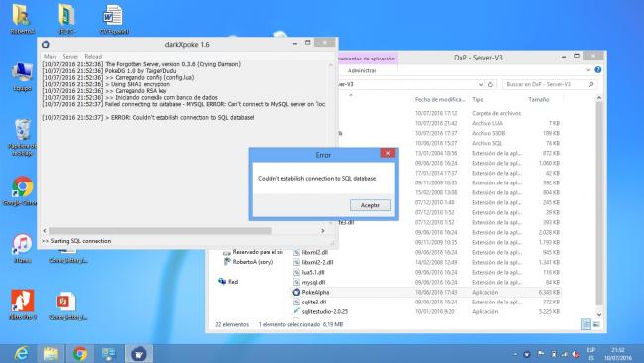The height and width of the screenshot is (363, 644).
Task: Select the libxml2-2.dll file icon
Action: click(296, 262)
